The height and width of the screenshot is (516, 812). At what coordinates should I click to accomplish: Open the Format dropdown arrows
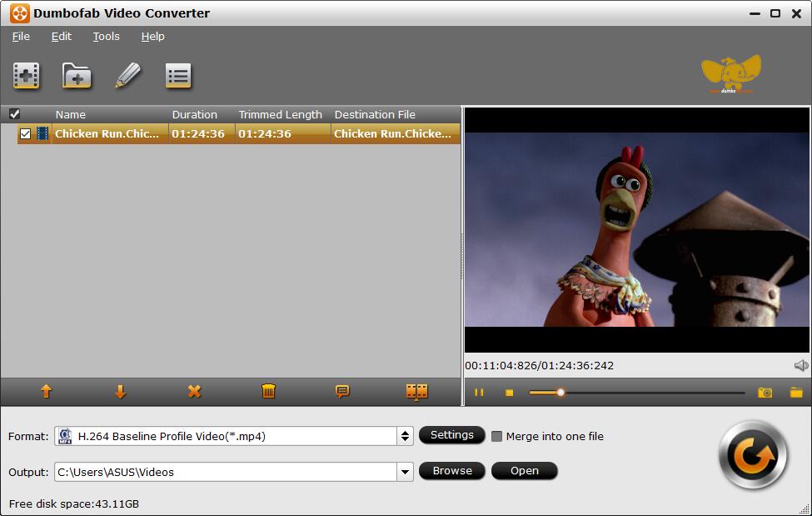point(405,436)
